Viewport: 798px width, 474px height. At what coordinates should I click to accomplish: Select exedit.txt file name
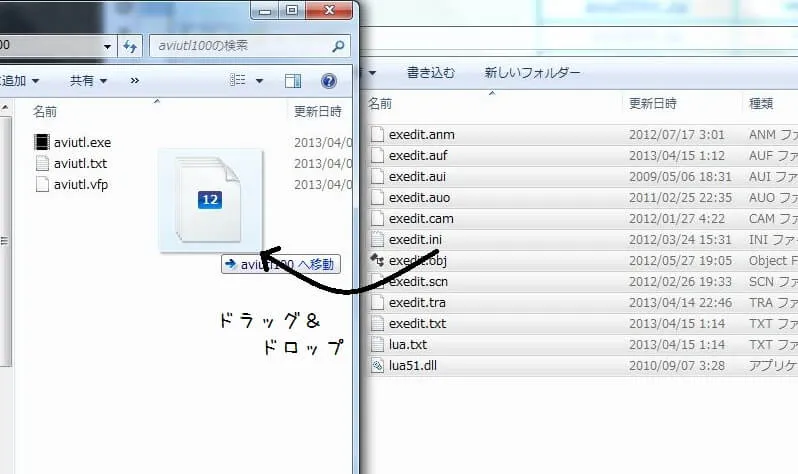click(x=417, y=323)
